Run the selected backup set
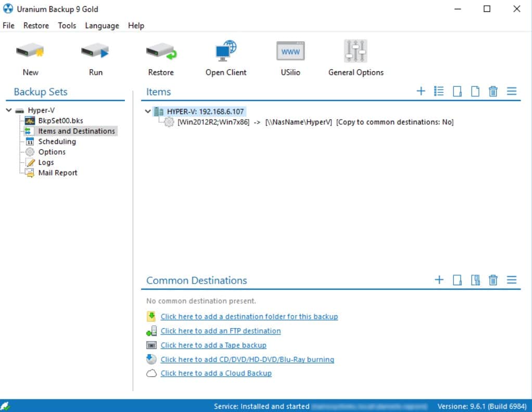Image resolution: width=532 pixels, height=412 pixels. [95, 57]
